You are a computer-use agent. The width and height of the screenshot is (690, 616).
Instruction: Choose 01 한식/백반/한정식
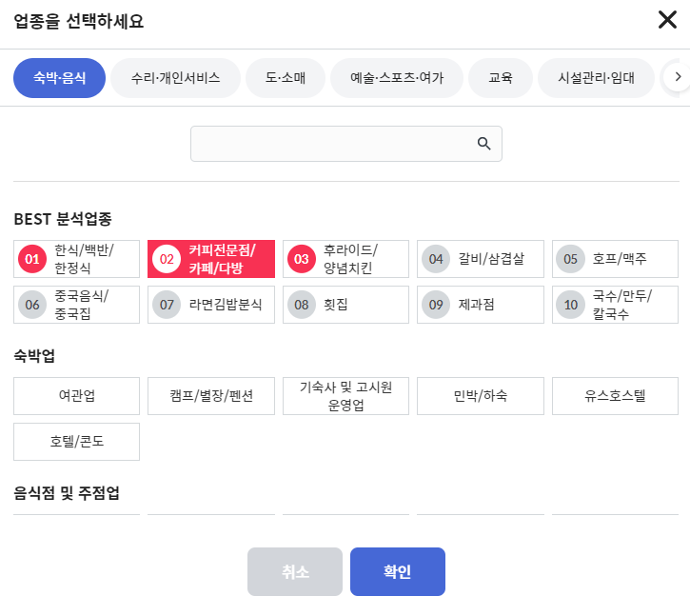(x=76, y=259)
